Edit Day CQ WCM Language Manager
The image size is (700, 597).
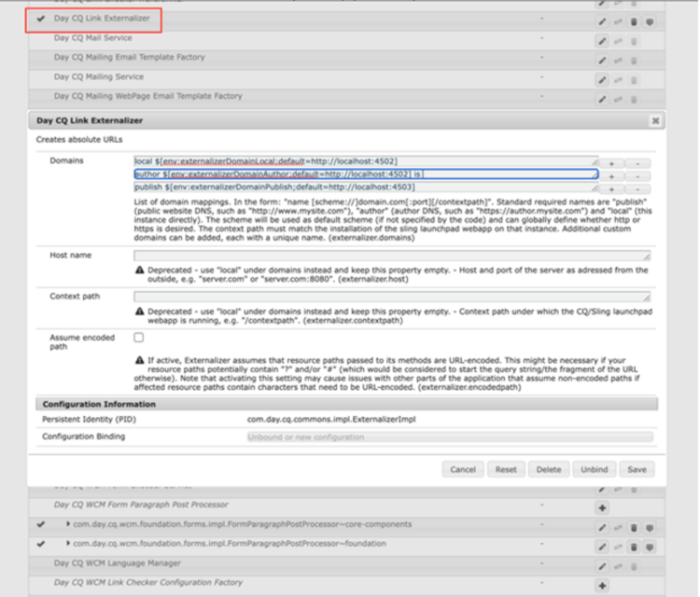pos(602,566)
